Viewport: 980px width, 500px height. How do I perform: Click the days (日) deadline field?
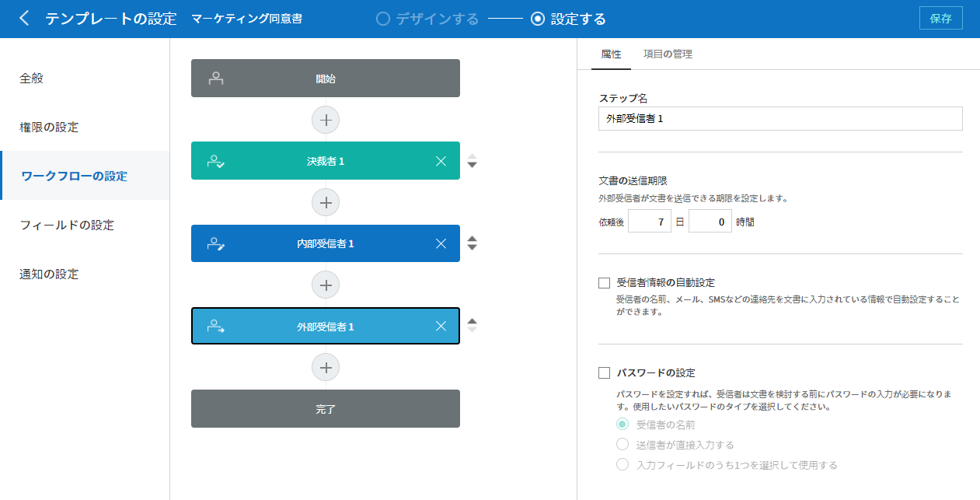click(x=650, y=222)
